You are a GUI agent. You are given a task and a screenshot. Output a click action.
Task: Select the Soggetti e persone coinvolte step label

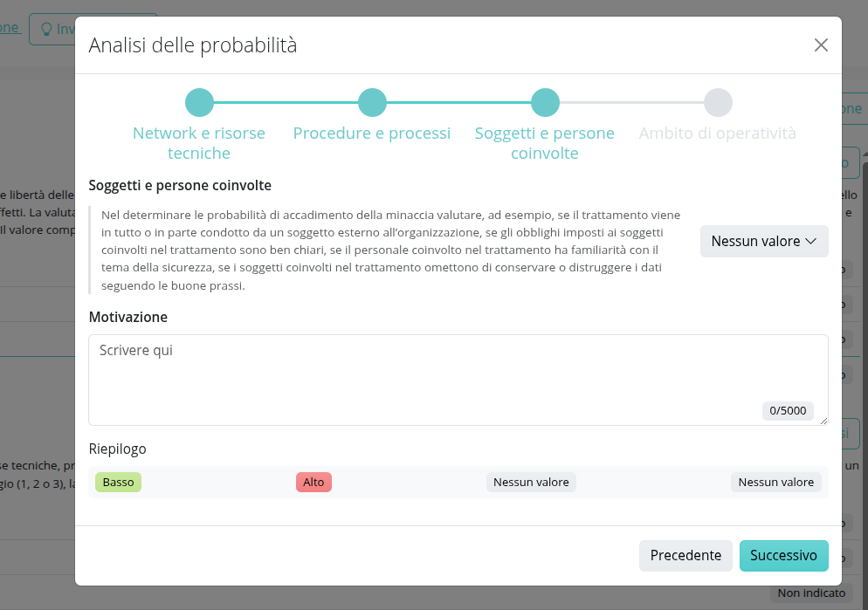pos(545,143)
